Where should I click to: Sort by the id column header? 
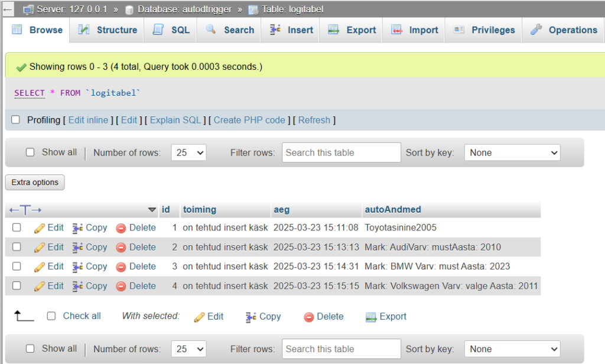(x=165, y=210)
